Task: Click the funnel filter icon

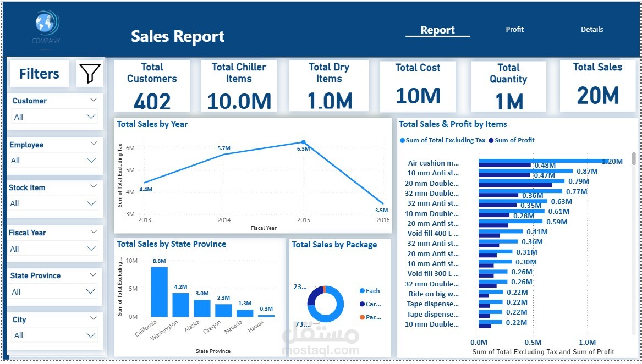Action: click(x=90, y=74)
